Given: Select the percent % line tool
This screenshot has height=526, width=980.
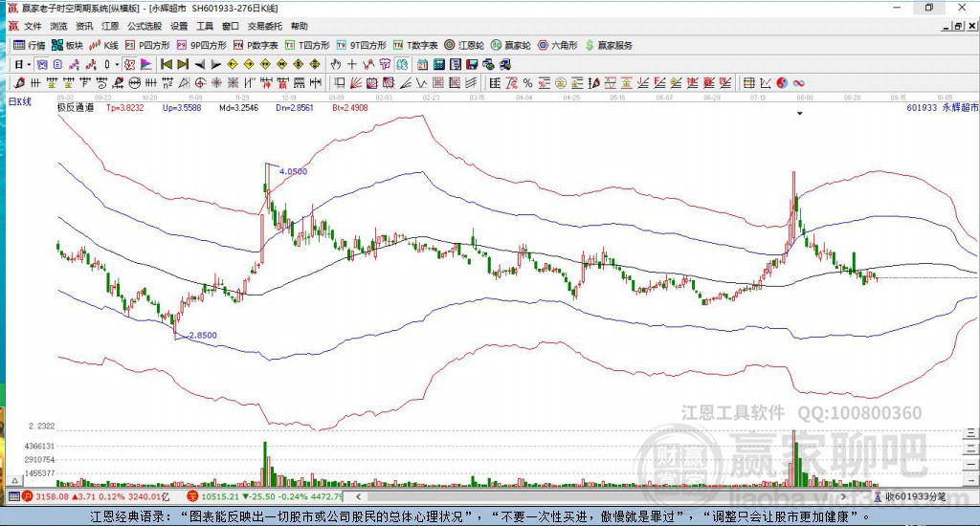Looking at the screenshot, I should click(x=528, y=83).
